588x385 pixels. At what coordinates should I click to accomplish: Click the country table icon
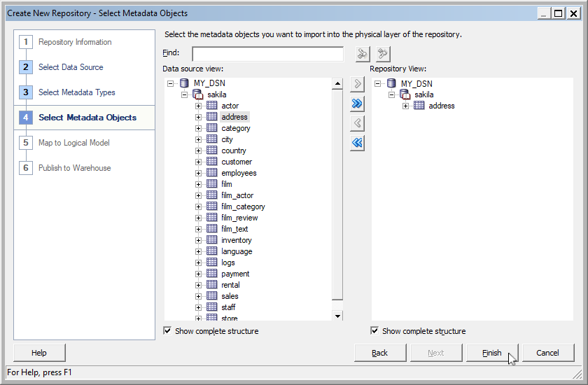(212, 150)
